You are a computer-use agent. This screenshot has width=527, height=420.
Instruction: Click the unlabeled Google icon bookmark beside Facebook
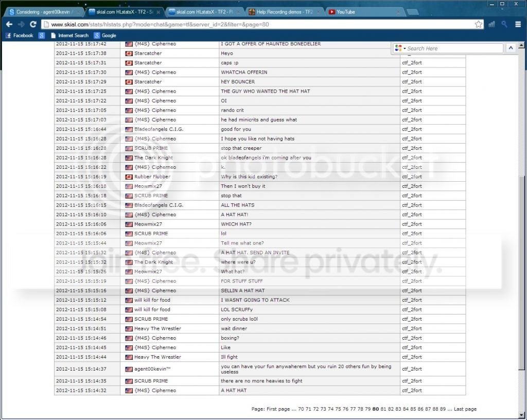(x=41, y=36)
